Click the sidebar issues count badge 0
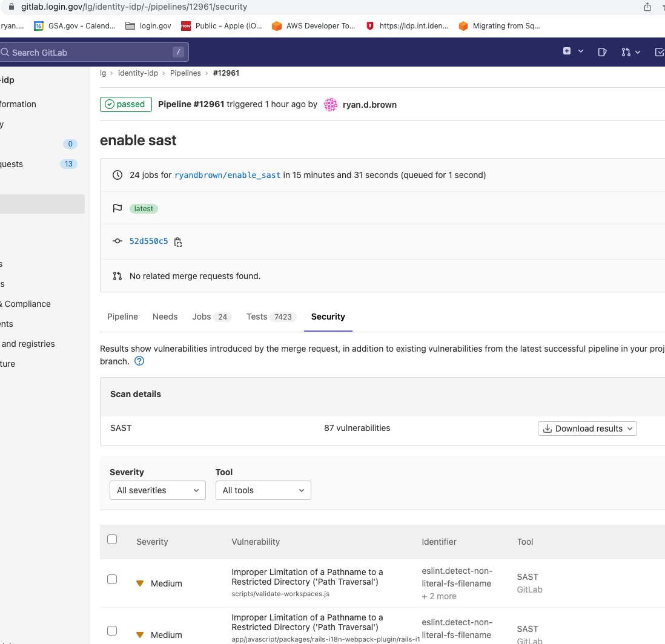Screen dimensions: 665x644 (70, 143)
